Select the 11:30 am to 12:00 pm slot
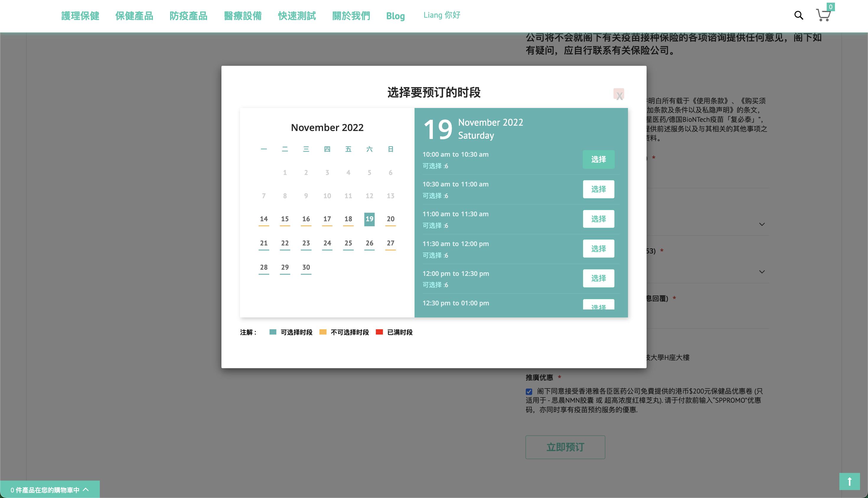This screenshot has height=498, width=868. (x=598, y=249)
